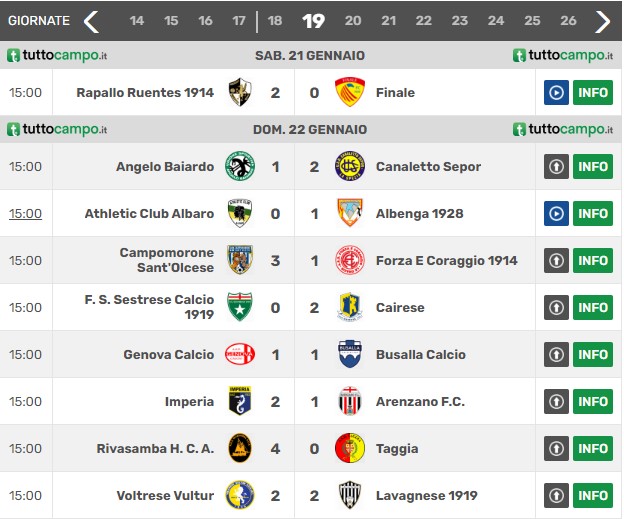Go to previous giornate with left arrow
This screenshot has height=519, width=624.
coord(92,21)
